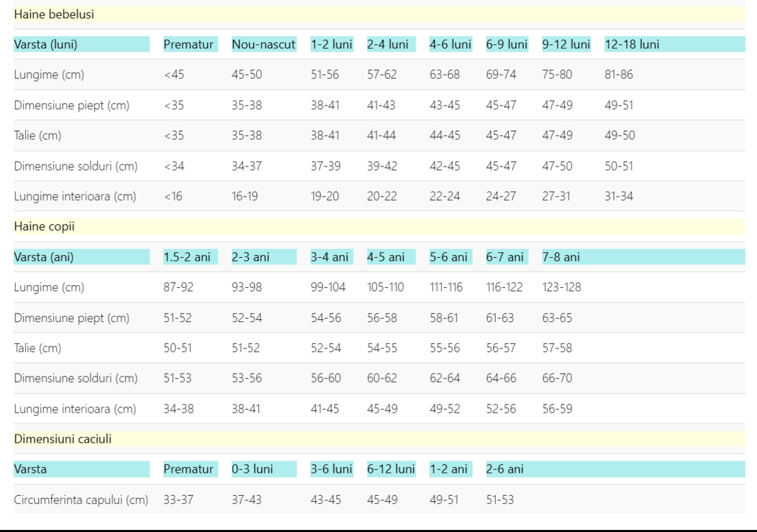Select the 1.5-2 ani column header
The height and width of the screenshot is (532, 757).
pos(187,257)
